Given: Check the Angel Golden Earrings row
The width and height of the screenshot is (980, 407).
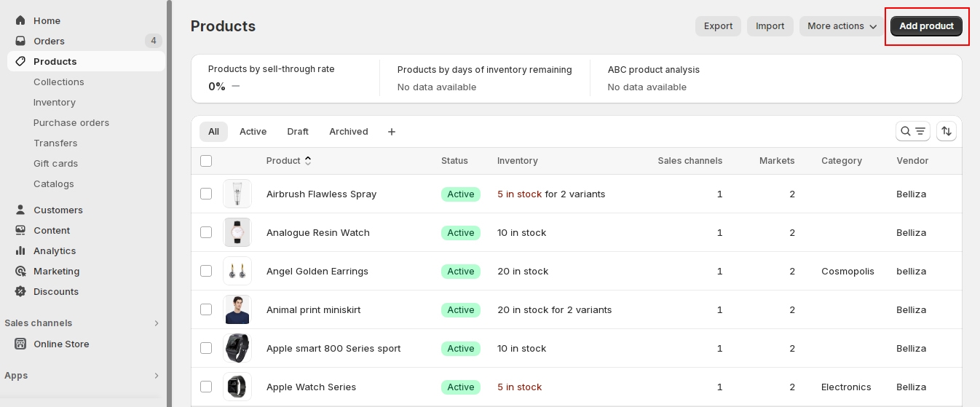Looking at the screenshot, I should 206,271.
